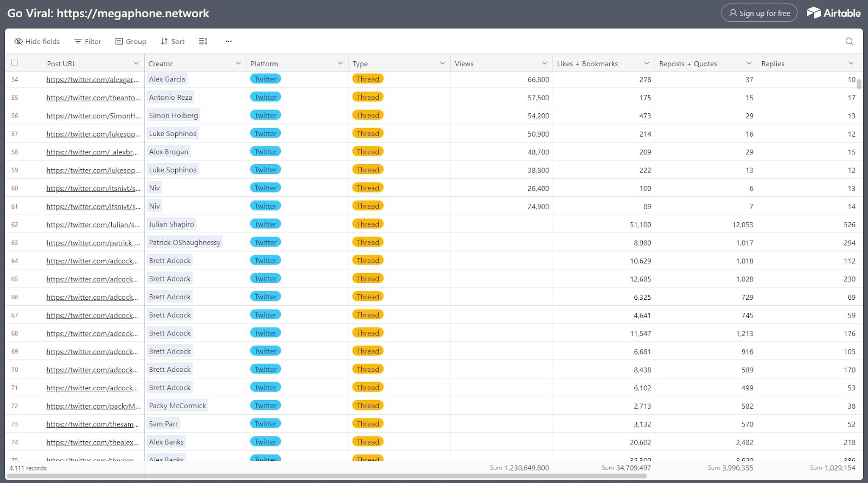Click the horizontal scrollbar at bottom
Viewport: 868px width, 483px height.
[x=327, y=476]
